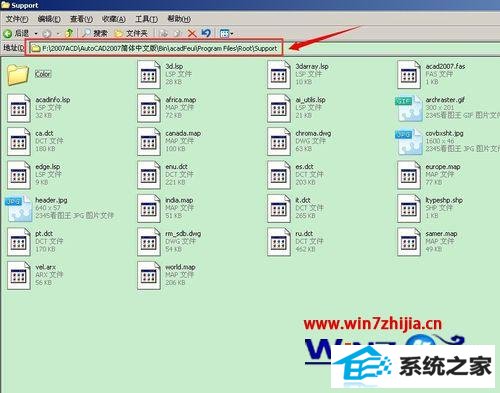This screenshot has height=393, width=500.
Task: Open the 收藏(A) menu
Action: tap(114, 19)
